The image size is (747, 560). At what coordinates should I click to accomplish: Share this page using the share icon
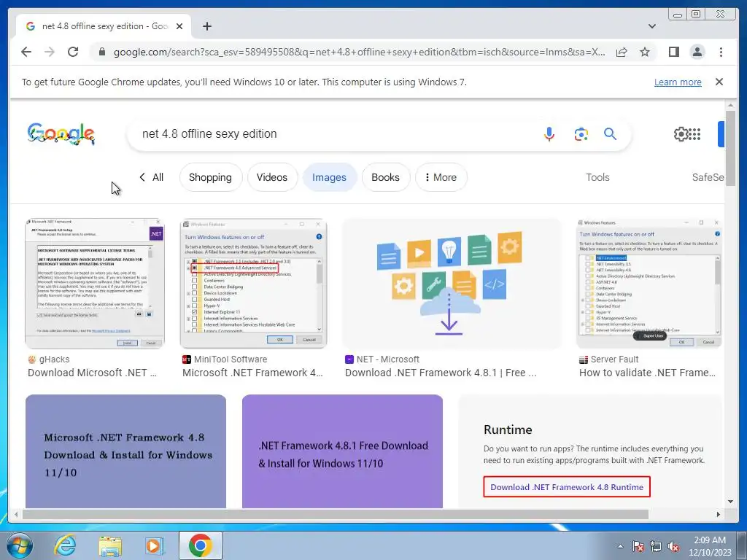(x=622, y=52)
